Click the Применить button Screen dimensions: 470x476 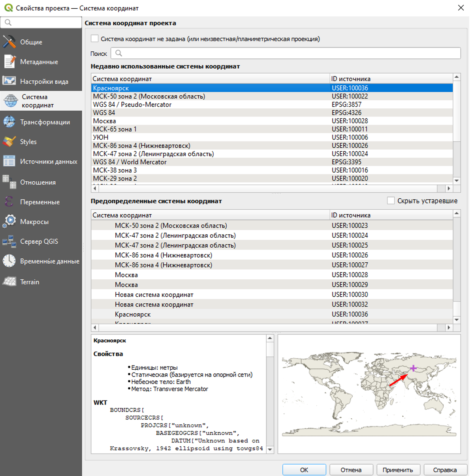(398, 470)
